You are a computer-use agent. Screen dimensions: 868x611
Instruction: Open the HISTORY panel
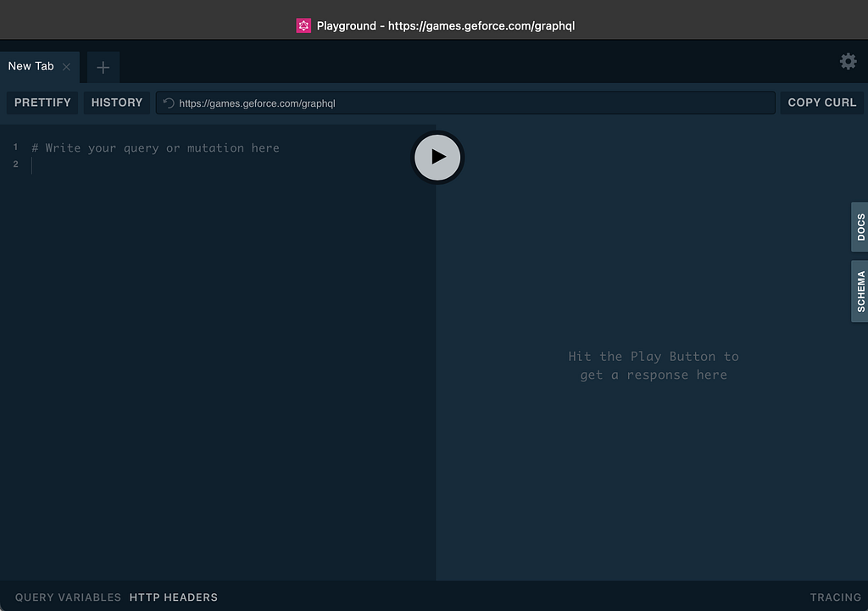[x=117, y=103]
